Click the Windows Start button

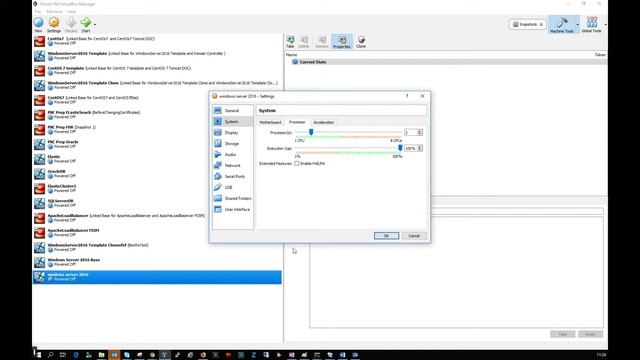pos(38,355)
